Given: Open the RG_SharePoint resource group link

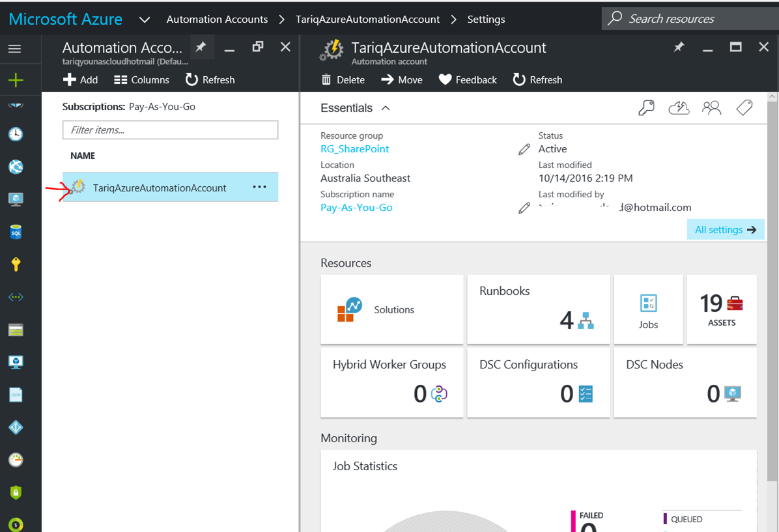Looking at the screenshot, I should pos(355,149).
